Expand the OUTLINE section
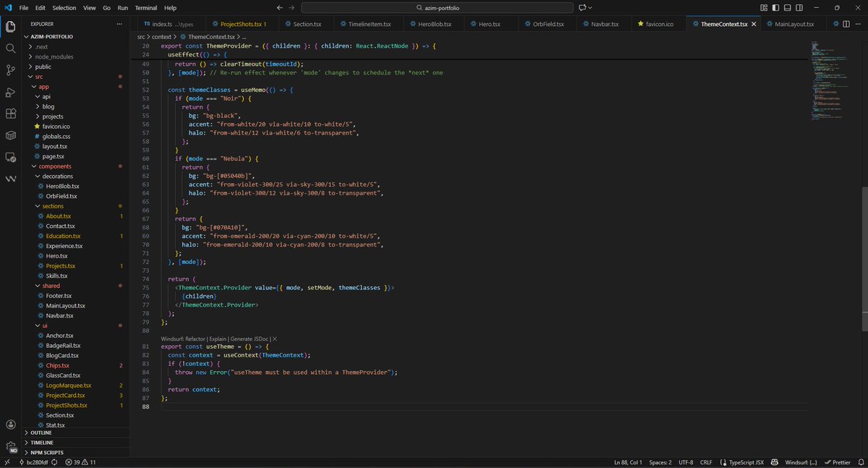 (41, 433)
